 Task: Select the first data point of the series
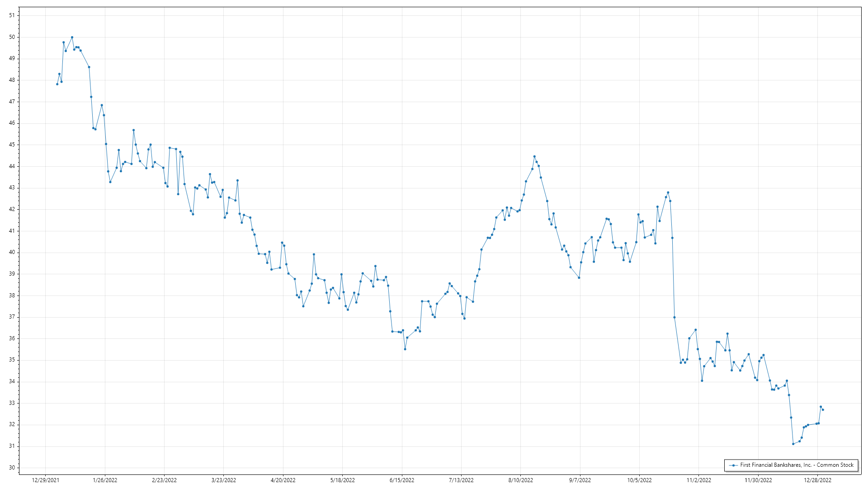point(57,84)
